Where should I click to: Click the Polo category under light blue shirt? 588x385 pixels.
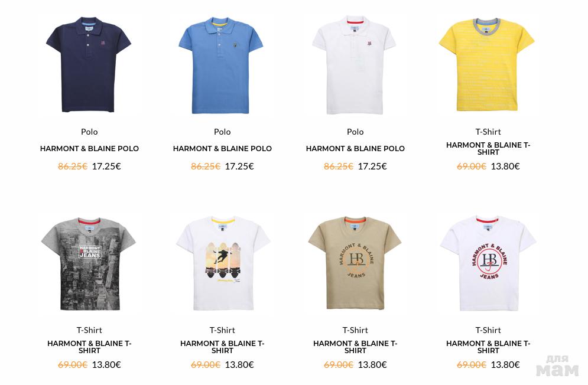coord(222,132)
